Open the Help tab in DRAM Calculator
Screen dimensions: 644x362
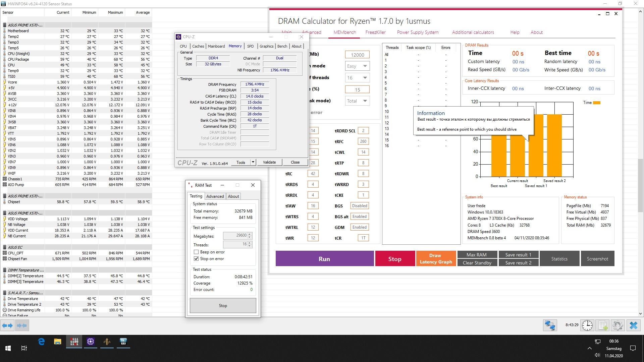coord(515,33)
